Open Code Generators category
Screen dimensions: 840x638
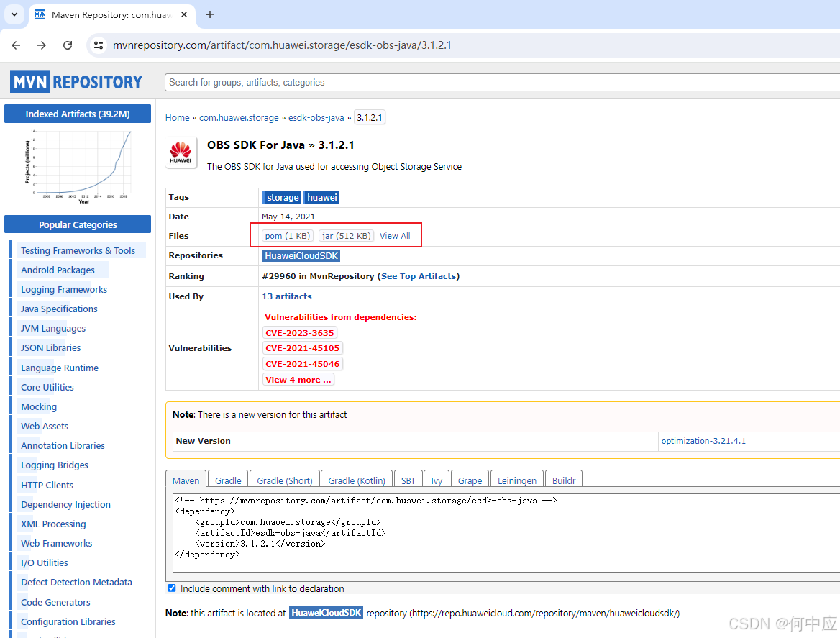[x=55, y=603]
